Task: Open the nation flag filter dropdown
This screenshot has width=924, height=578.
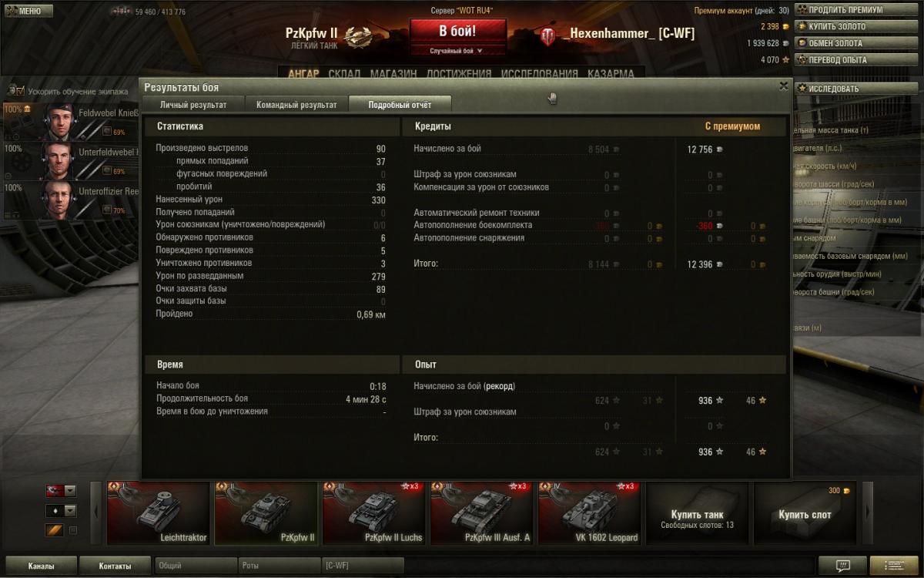Action: (62, 491)
